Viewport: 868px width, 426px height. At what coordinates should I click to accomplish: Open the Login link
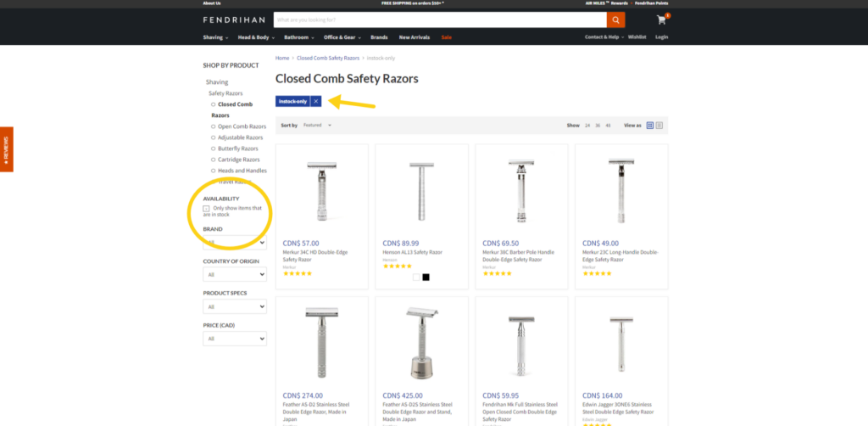pyautogui.click(x=661, y=37)
